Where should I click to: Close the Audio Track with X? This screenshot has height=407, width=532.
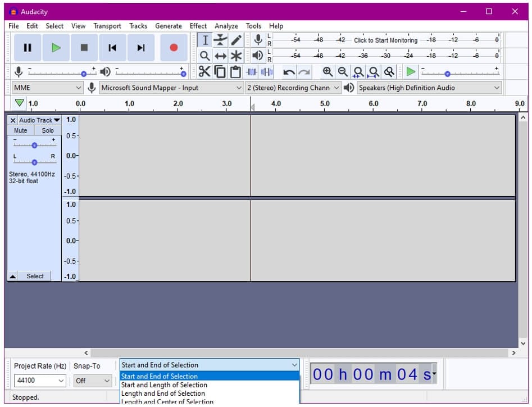pyautogui.click(x=13, y=120)
